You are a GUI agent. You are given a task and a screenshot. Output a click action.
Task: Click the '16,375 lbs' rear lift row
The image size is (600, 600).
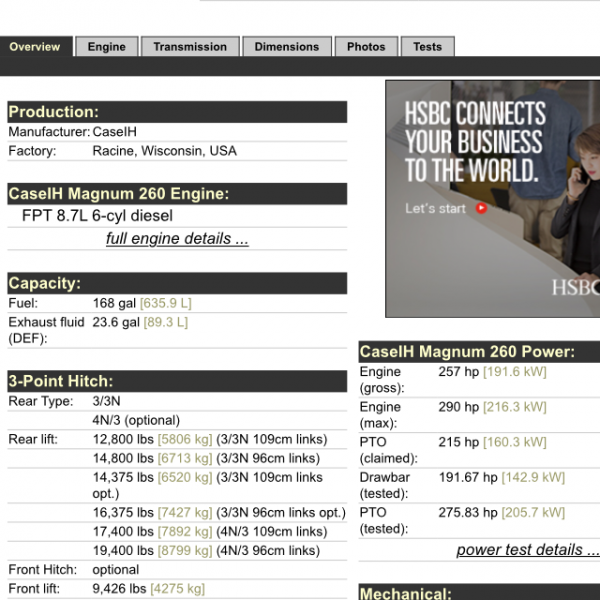coord(177,513)
